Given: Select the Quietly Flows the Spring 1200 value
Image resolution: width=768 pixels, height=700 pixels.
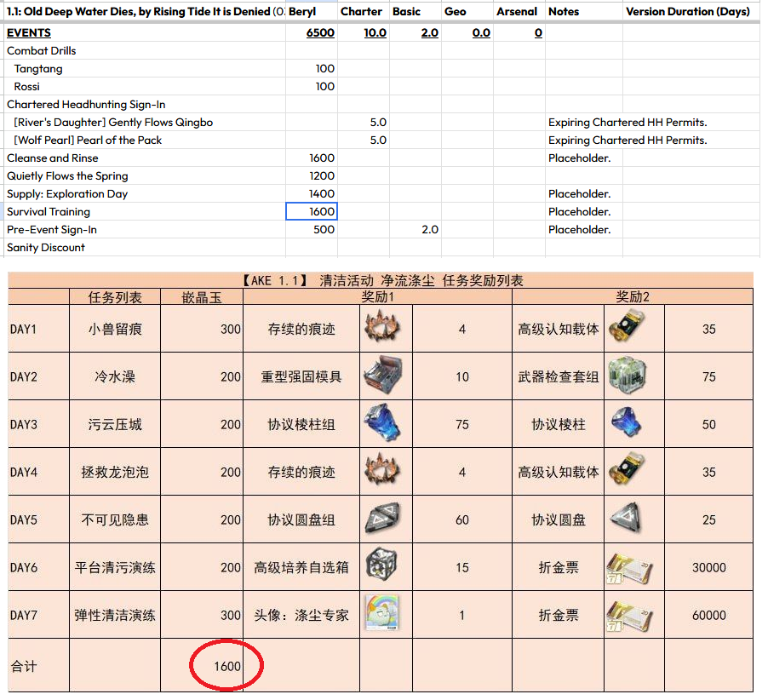Looking at the screenshot, I should [312, 176].
